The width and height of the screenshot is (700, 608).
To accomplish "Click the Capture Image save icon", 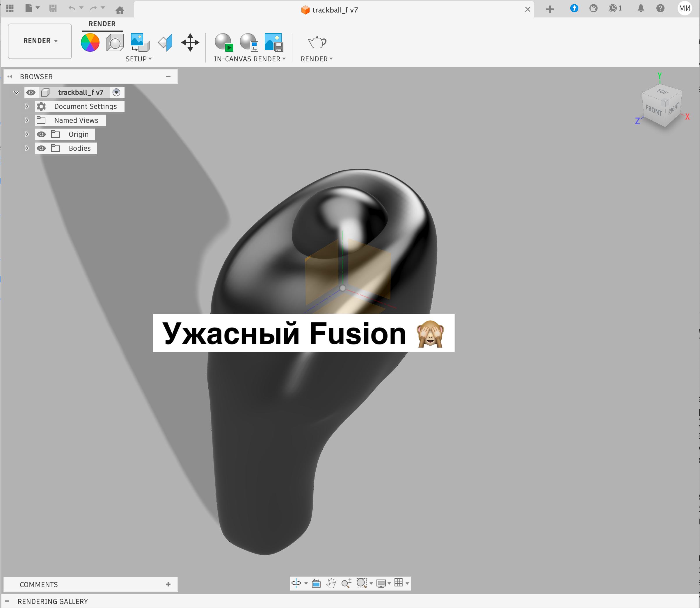I will pos(274,42).
